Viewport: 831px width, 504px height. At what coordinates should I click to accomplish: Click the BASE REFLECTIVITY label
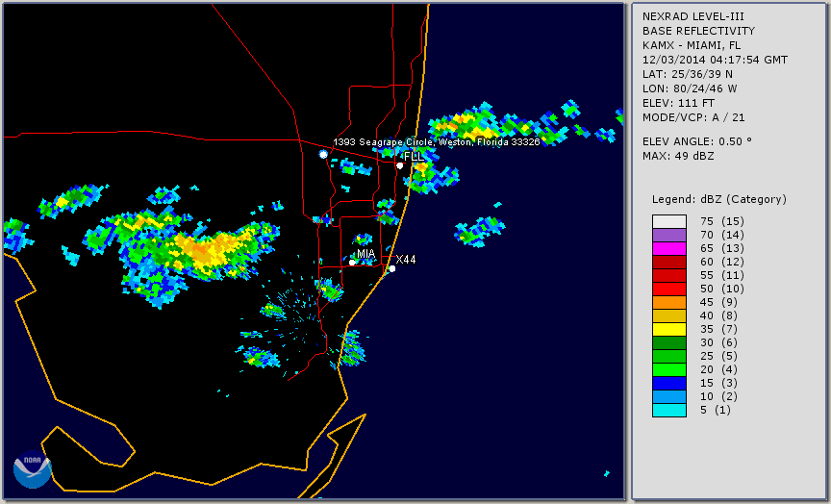click(x=698, y=31)
